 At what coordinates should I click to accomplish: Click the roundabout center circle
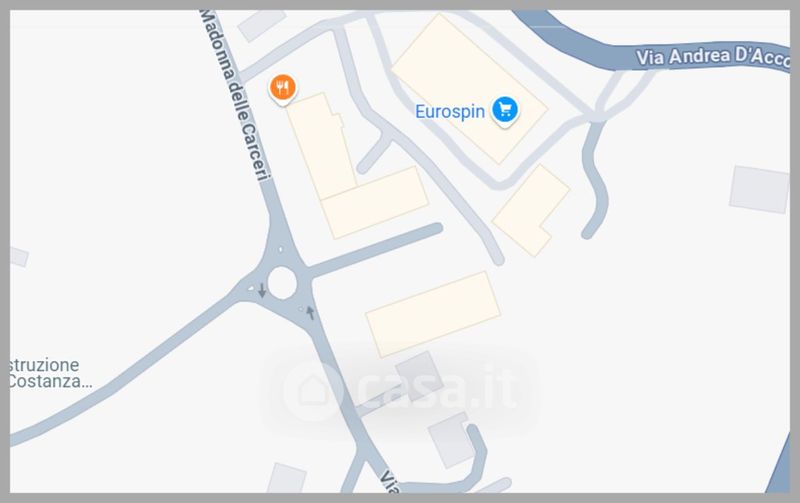282,283
